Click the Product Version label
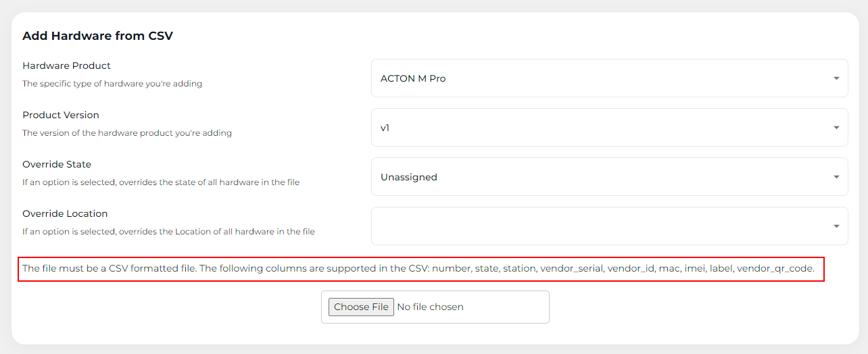The image size is (868, 354). tap(61, 115)
